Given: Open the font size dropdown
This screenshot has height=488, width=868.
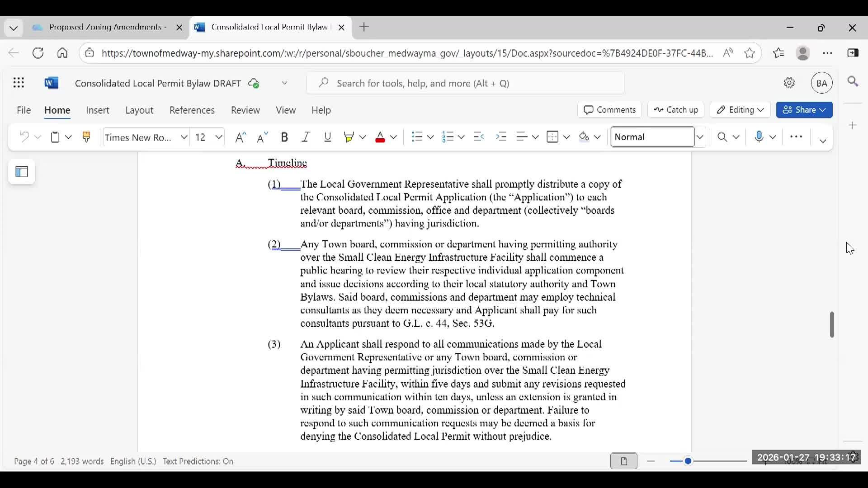Looking at the screenshot, I should click(x=219, y=137).
